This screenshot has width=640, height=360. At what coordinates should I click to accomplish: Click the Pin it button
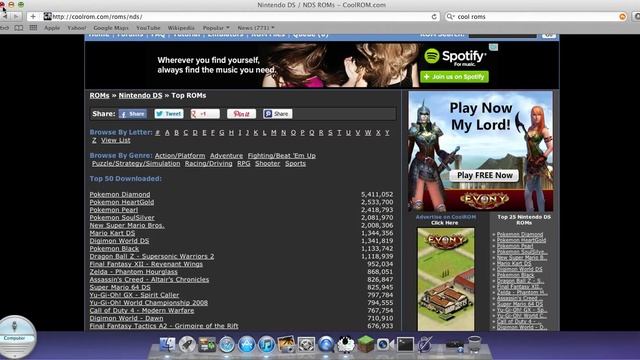(241, 114)
